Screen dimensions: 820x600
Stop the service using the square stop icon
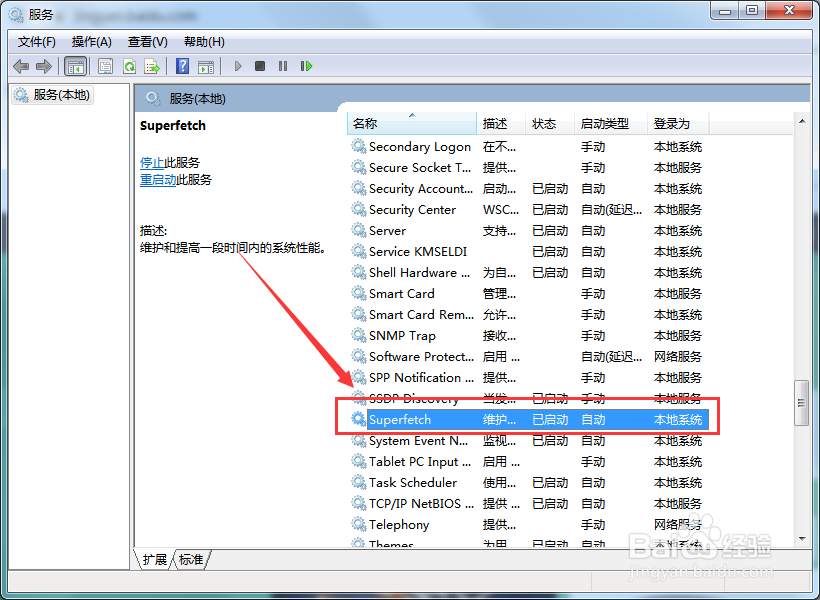[259, 66]
